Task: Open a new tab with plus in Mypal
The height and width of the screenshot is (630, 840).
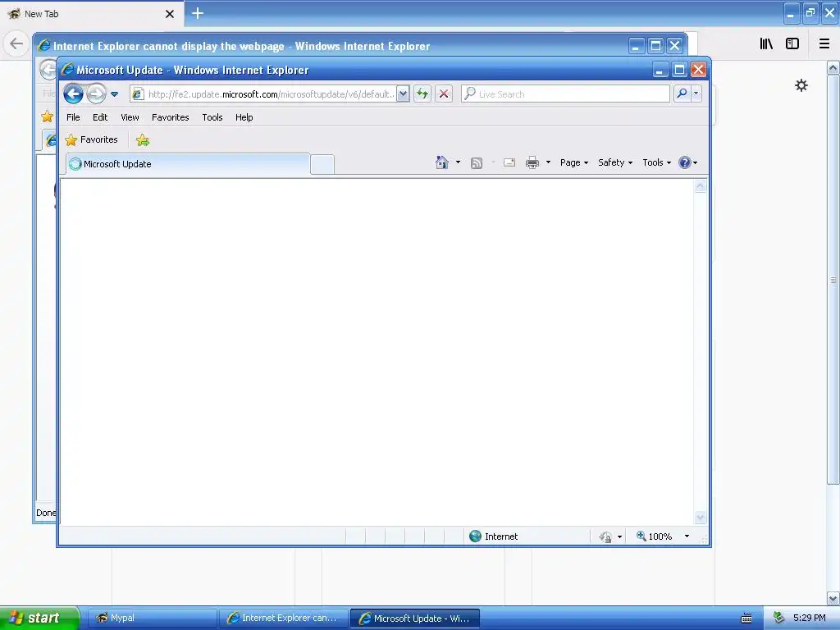Action: tap(198, 13)
